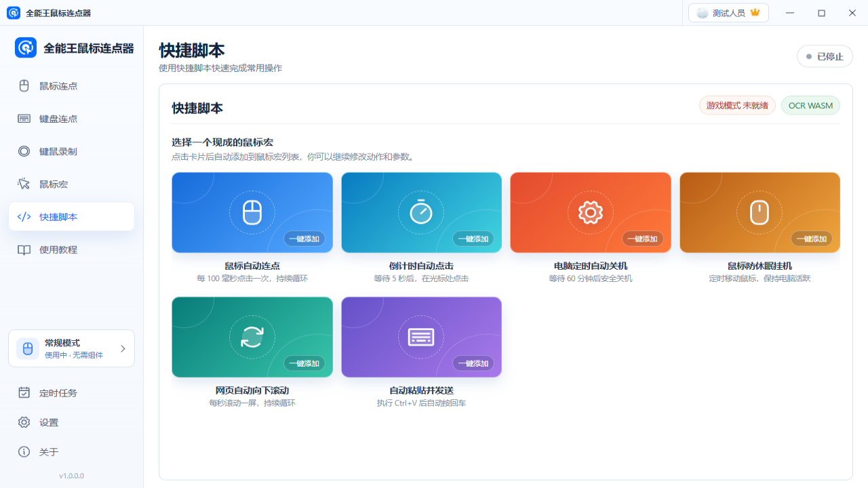Click the gear icon on 电脑定时自动关机 card
The image size is (868, 488).
591,213
